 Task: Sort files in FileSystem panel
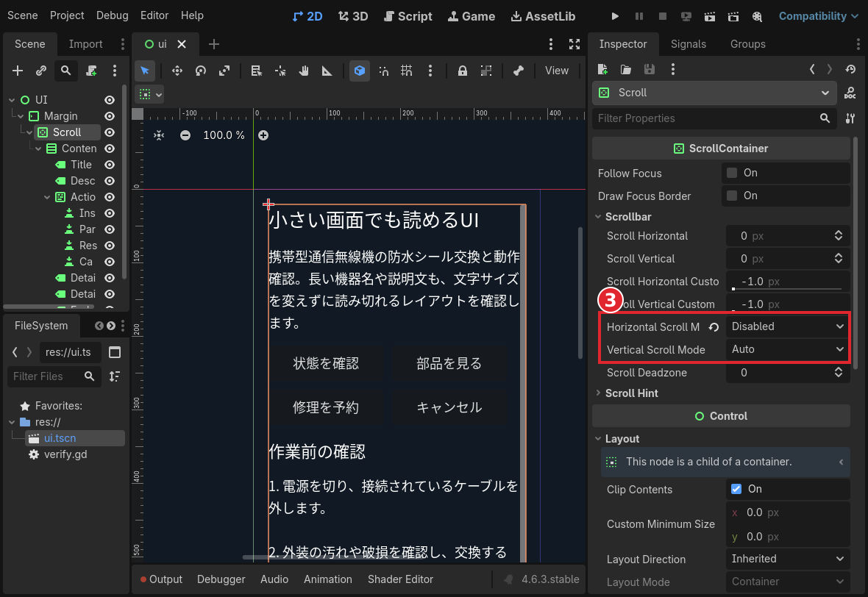tap(115, 376)
